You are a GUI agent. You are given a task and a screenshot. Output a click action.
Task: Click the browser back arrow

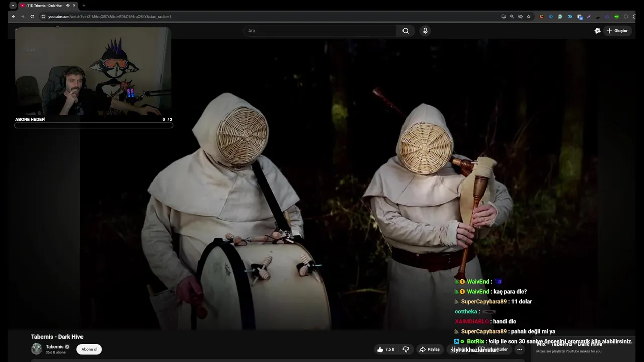[14, 16]
